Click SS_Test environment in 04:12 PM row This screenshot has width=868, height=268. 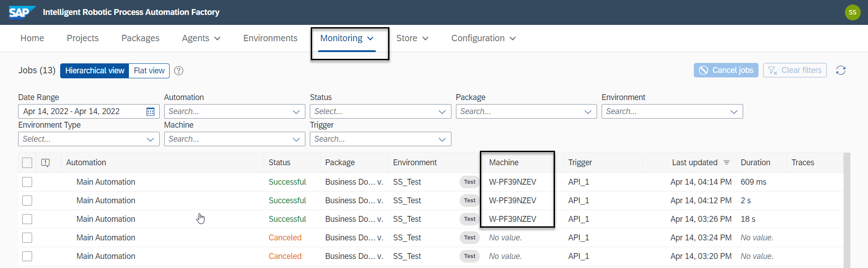point(407,201)
